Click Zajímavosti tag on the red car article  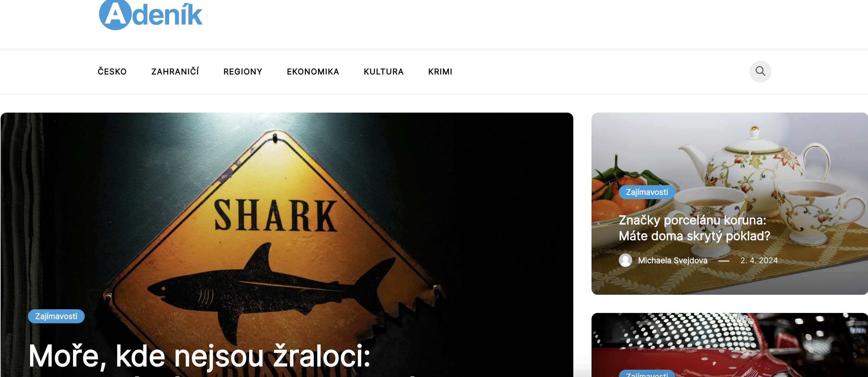tap(647, 373)
